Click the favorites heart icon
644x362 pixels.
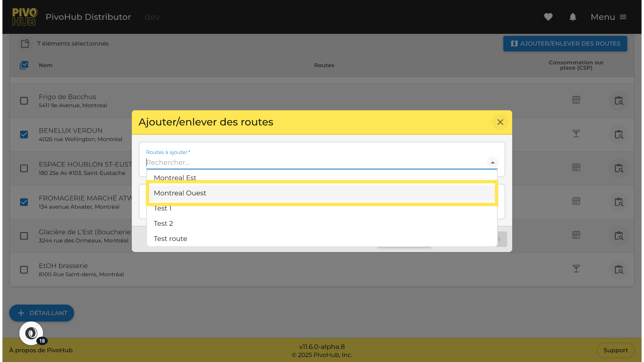tap(548, 17)
